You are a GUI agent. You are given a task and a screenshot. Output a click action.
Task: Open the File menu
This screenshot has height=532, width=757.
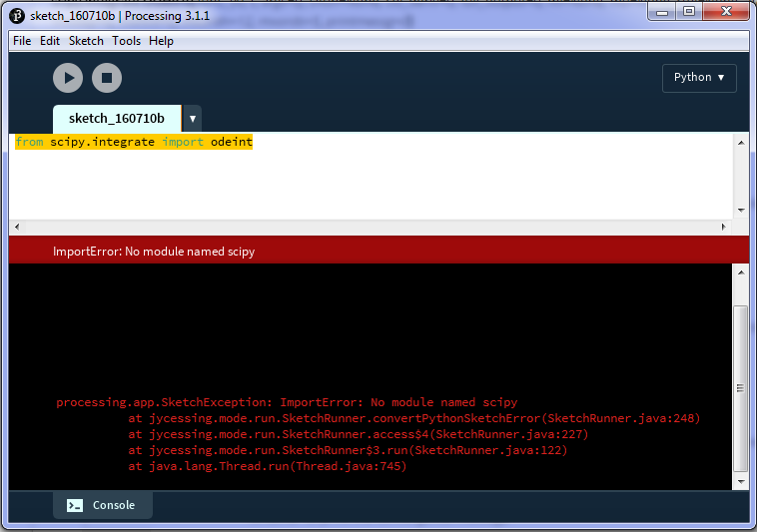pyautogui.click(x=22, y=41)
